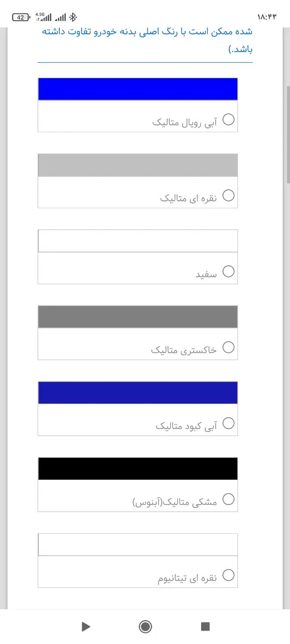This screenshot has height=644, width=290.
Task: Click the dark gray color swatch
Action: point(137,317)
